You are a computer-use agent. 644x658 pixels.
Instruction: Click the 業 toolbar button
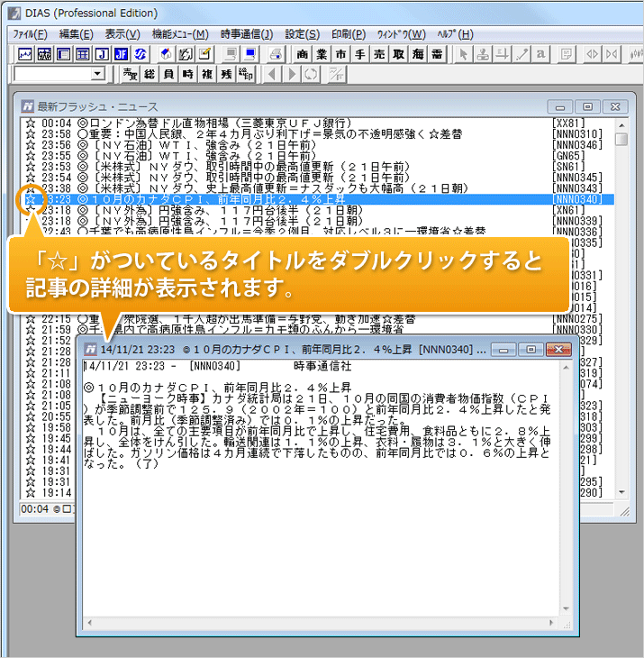tap(321, 54)
